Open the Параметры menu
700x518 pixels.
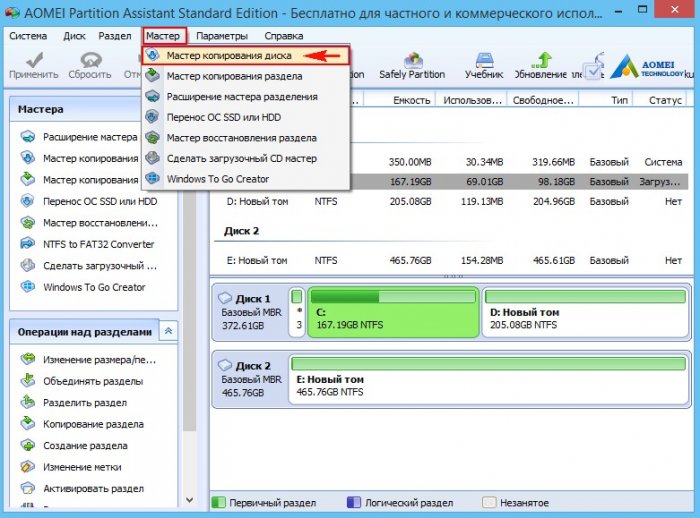coord(221,35)
